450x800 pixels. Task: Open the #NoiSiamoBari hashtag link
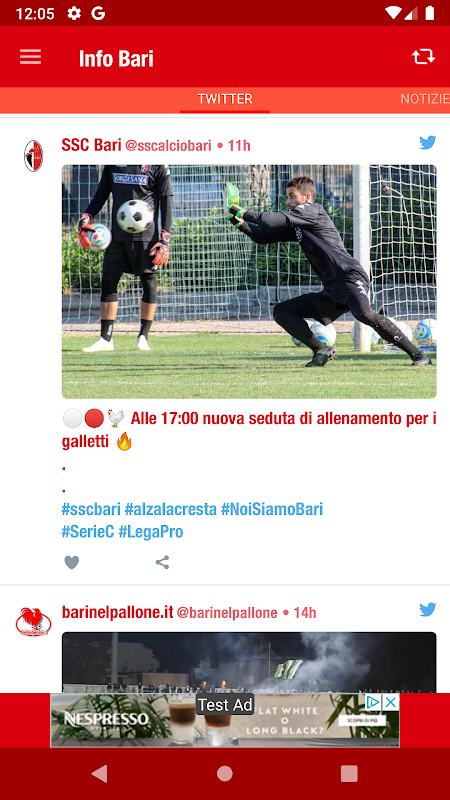(272, 509)
